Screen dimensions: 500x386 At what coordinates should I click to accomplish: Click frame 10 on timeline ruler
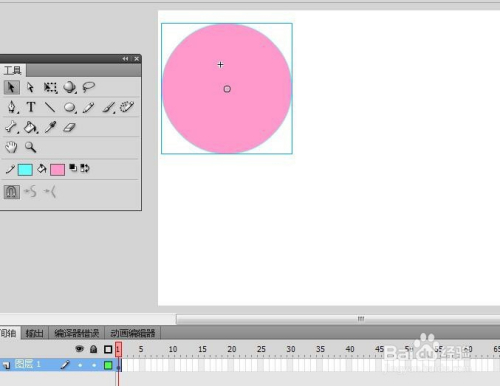(x=173, y=349)
